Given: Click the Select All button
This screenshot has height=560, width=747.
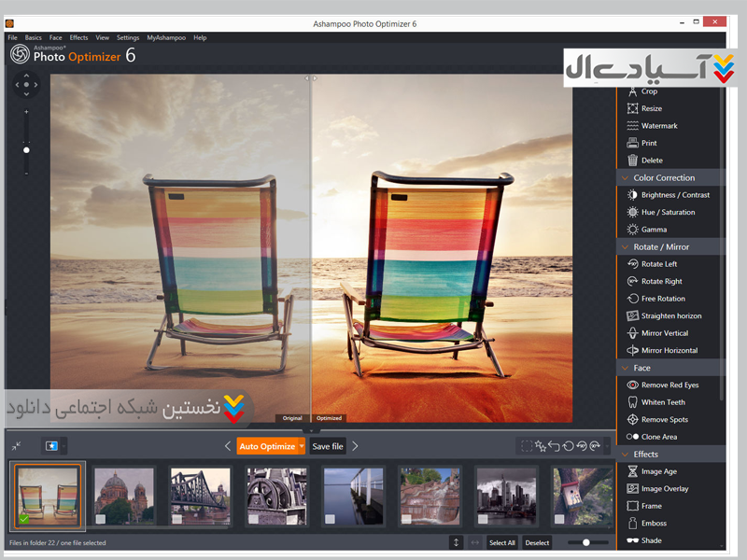Looking at the screenshot, I should click(501, 542).
